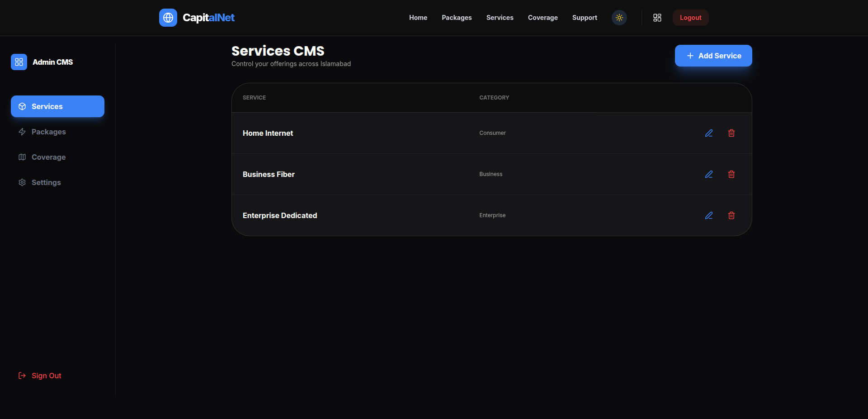The width and height of the screenshot is (868, 419).
Task: Delete the Home Internet service
Action: [x=731, y=133]
